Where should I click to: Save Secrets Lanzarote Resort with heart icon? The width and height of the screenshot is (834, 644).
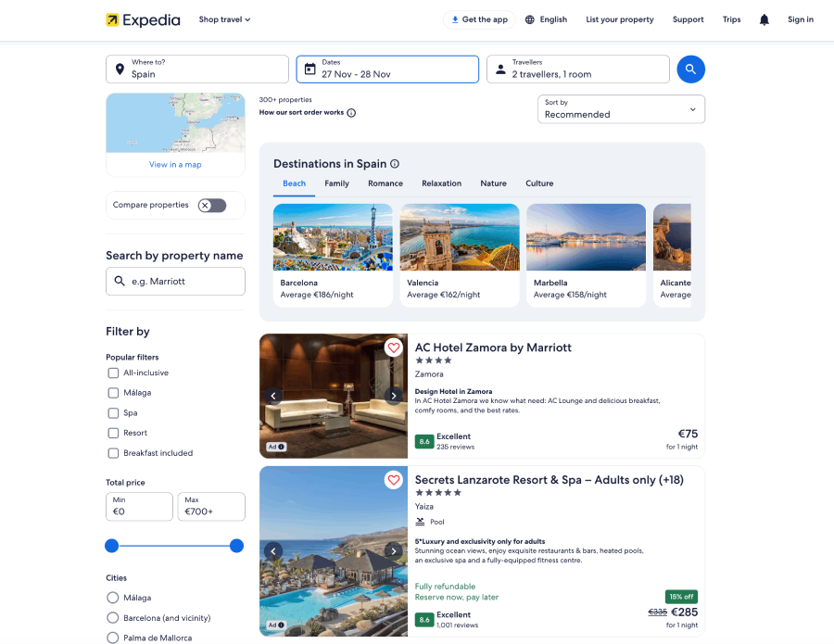point(393,480)
